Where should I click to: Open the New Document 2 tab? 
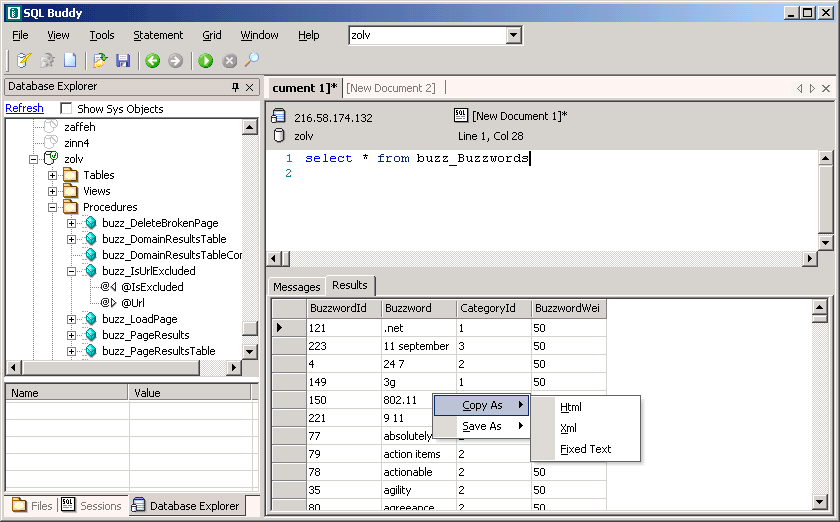(x=391, y=88)
